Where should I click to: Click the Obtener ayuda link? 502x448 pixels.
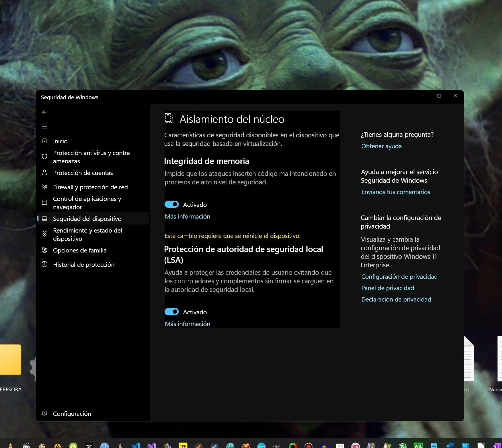381,146
